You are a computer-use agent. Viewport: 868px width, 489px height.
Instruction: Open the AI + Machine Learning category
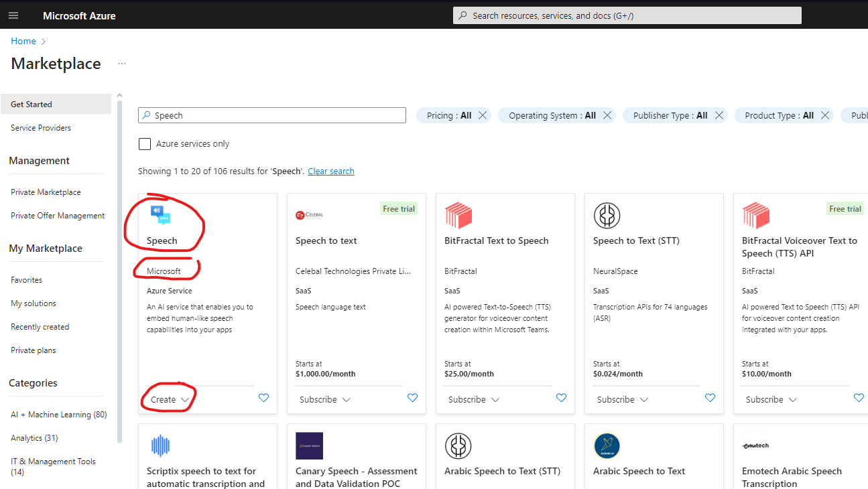(58, 414)
